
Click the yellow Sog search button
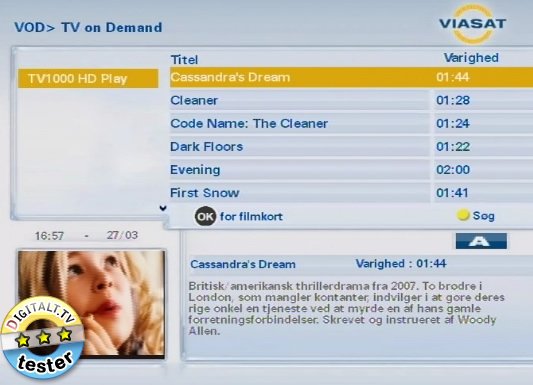(x=462, y=215)
